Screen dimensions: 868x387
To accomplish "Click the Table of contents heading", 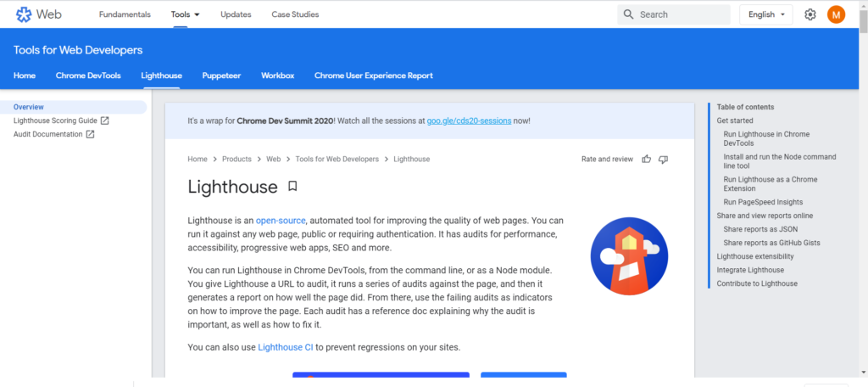I will [745, 107].
